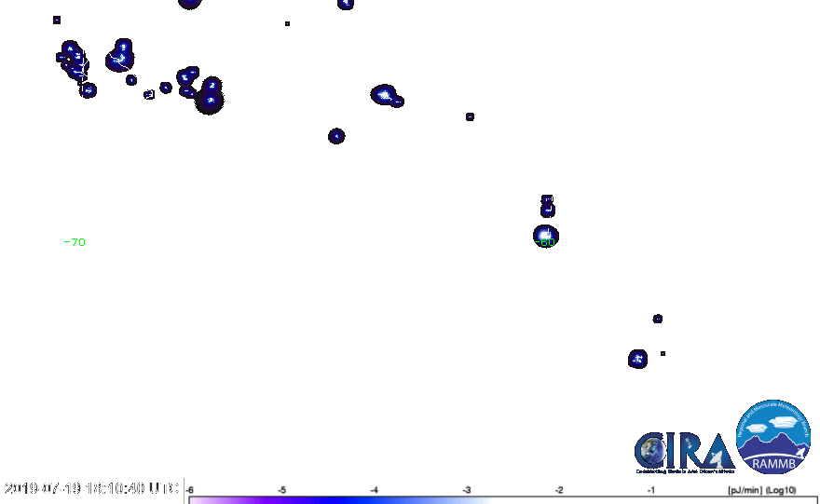Click the bright lightning blob in the upper middle
820x504 pixels.
click(x=384, y=95)
